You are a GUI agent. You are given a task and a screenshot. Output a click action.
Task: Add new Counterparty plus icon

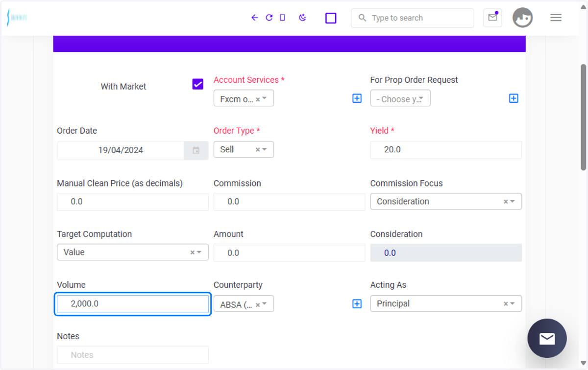pos(357,304)
